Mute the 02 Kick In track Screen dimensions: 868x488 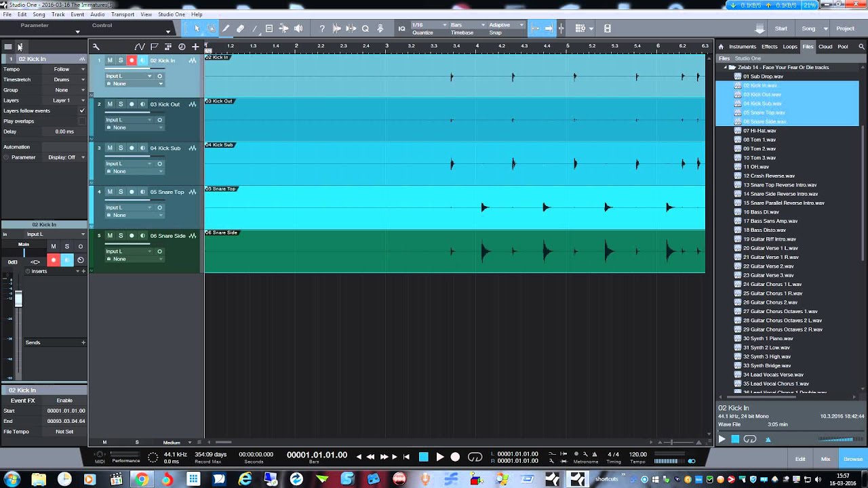(110, 60)
